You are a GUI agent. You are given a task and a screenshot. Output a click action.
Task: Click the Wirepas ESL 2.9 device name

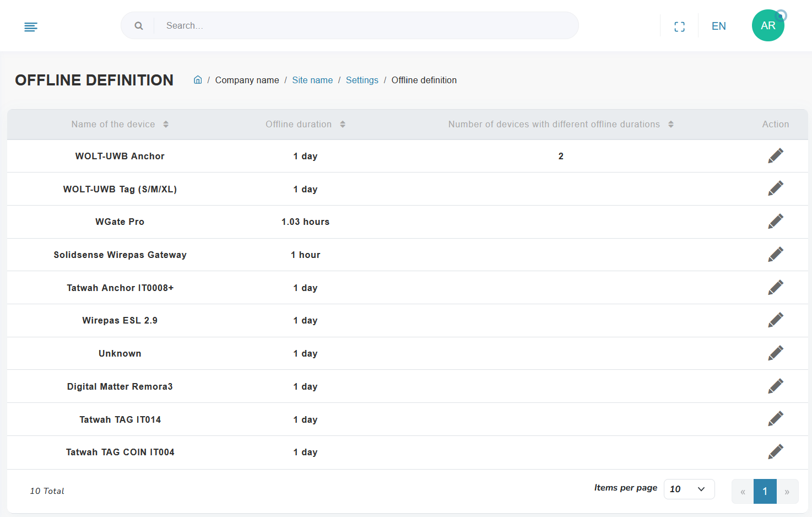pos(120,320)
